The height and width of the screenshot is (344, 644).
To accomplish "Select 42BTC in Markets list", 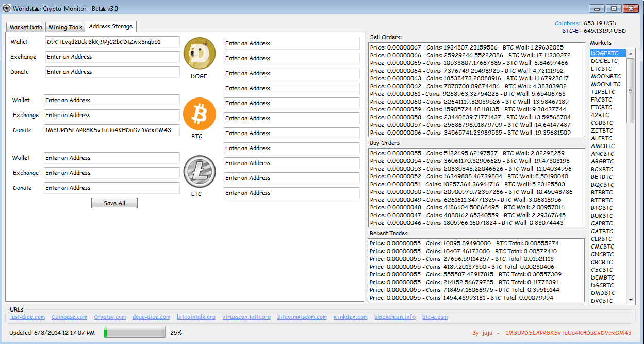I will click(608, 115).
